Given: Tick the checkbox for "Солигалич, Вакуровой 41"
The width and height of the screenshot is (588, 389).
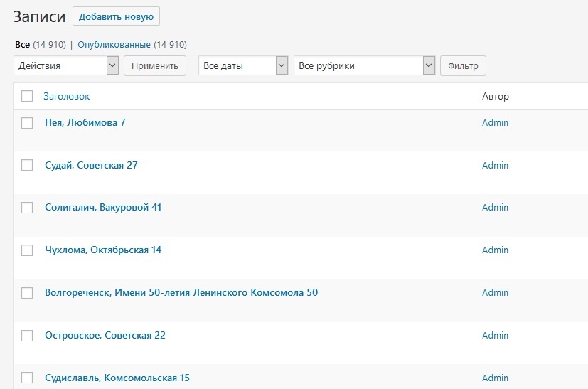Looking at the screenshot, I should 27,208.
